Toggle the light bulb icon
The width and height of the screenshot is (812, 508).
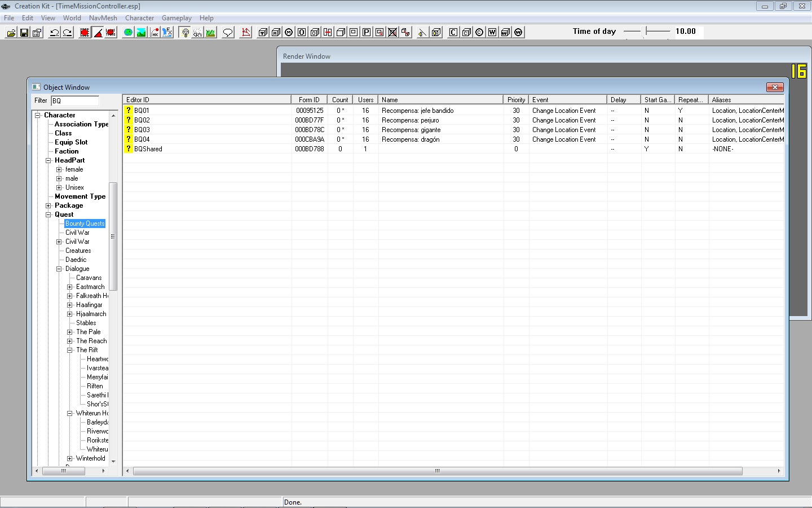point(185,32)
